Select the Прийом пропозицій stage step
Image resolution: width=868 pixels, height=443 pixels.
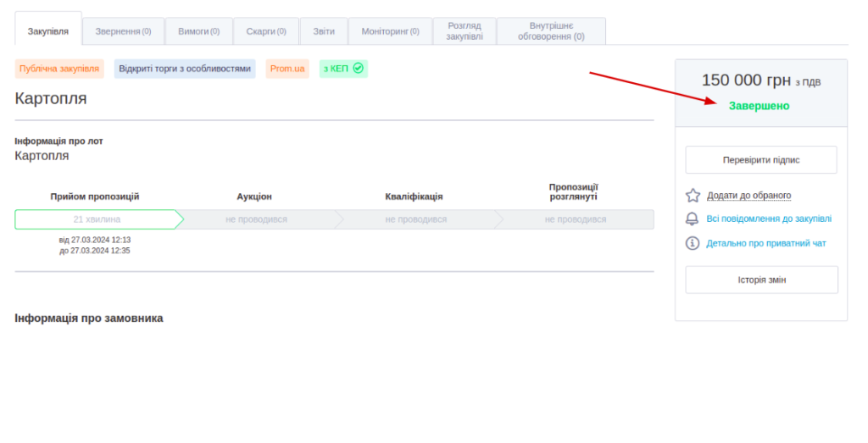tap(95, 219)
